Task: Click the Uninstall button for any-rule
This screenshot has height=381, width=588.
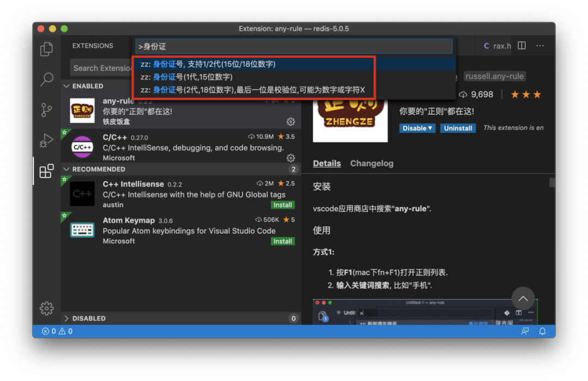Action: click(x=458, y=128)
